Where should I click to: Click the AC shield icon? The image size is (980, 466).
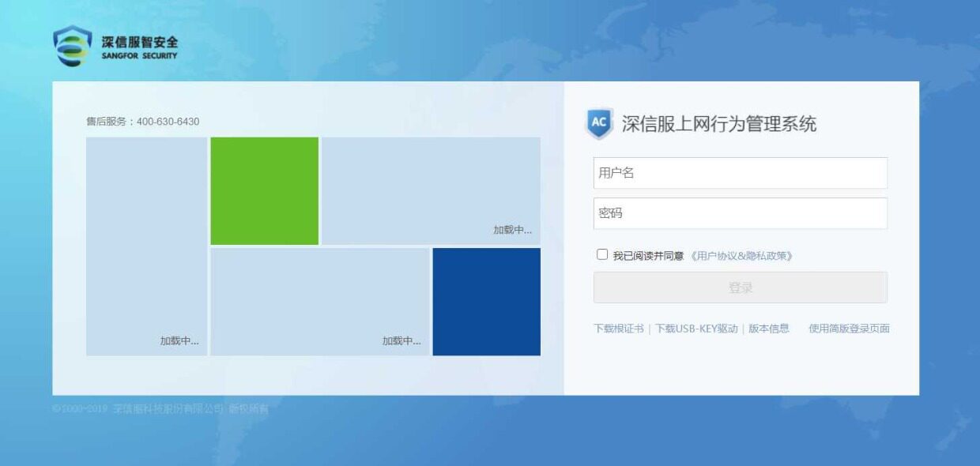point(600,124)
